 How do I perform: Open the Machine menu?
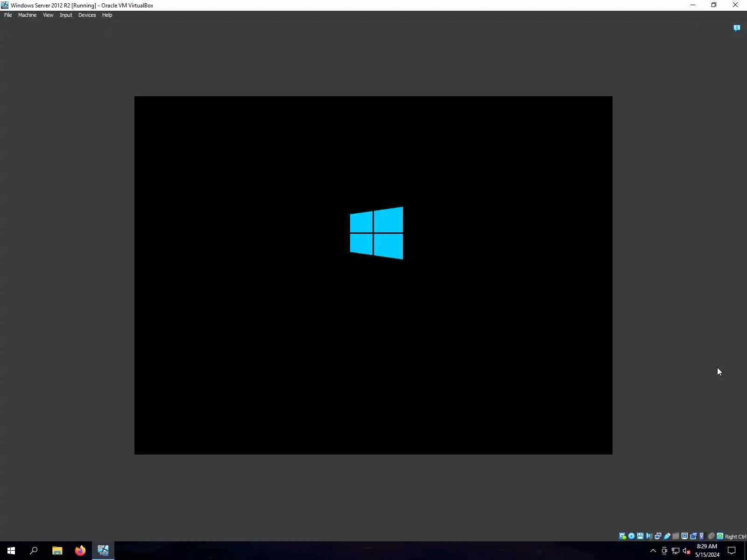coord(27,15)
